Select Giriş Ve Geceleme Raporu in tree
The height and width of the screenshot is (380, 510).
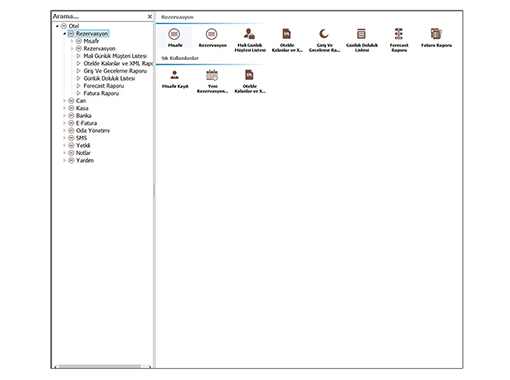pyautogui.click(x=112, y=71)
